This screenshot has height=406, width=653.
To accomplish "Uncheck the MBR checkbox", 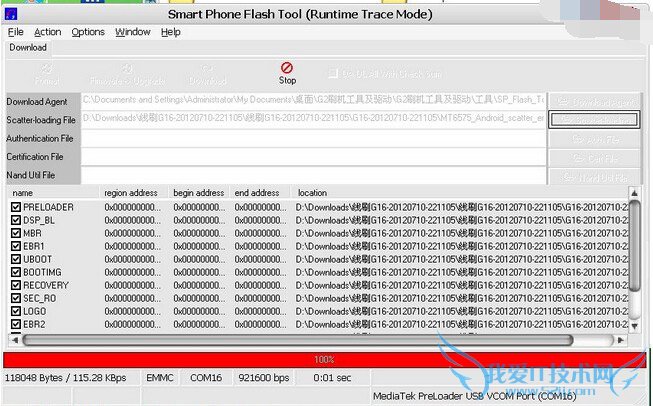I will tap(16, 233).
